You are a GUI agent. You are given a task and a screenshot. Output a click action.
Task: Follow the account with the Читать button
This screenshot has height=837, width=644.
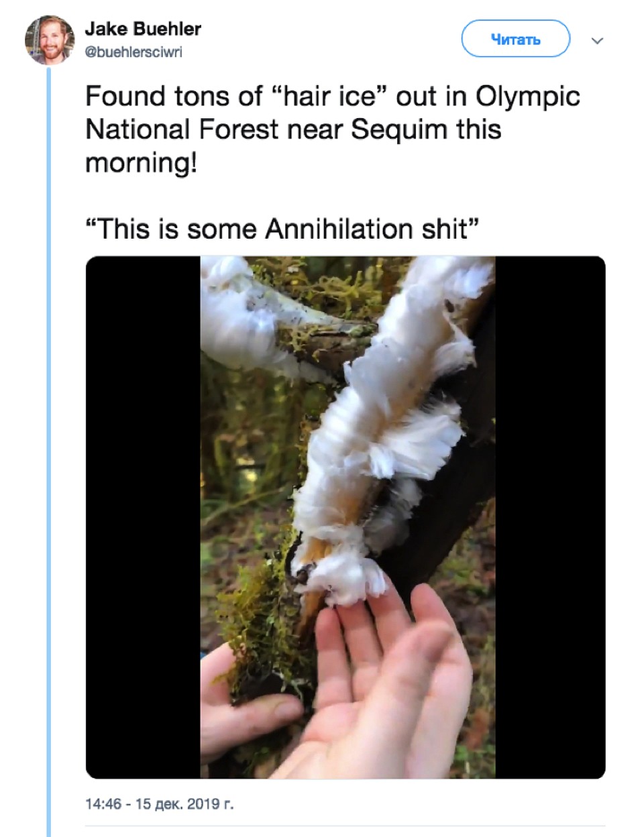pos(515,40)
